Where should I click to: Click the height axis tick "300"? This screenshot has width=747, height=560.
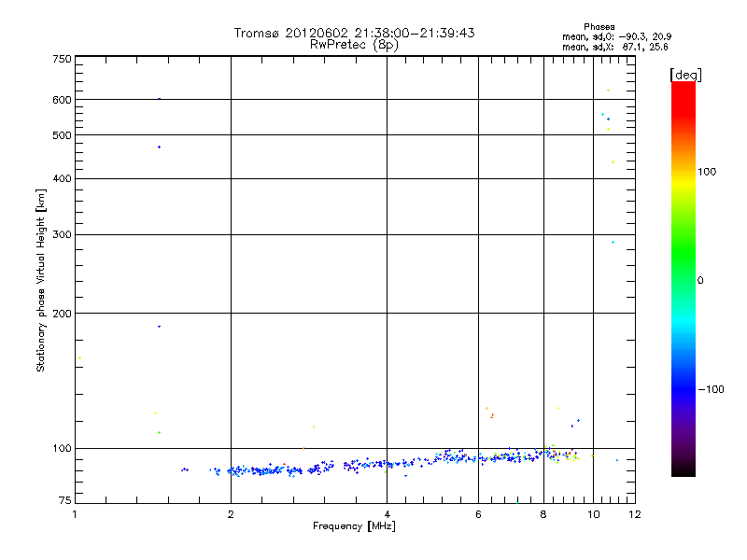[62, 234]
